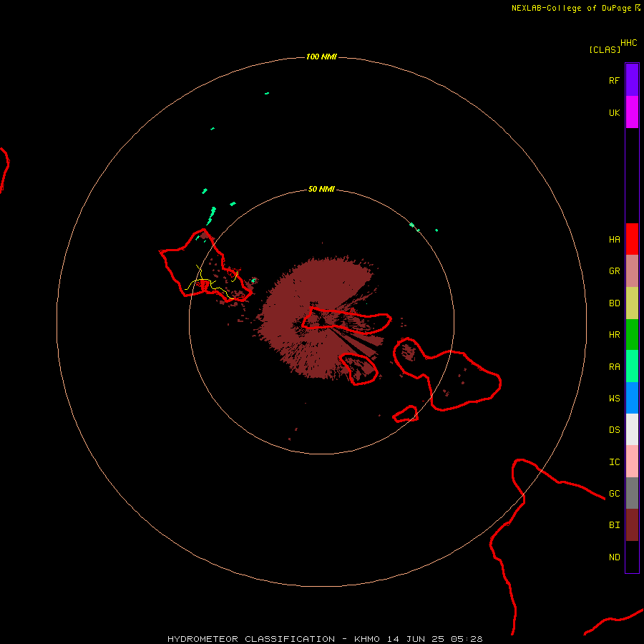
Task: Click the WS blue legend swatch
Action: point(632,398)
